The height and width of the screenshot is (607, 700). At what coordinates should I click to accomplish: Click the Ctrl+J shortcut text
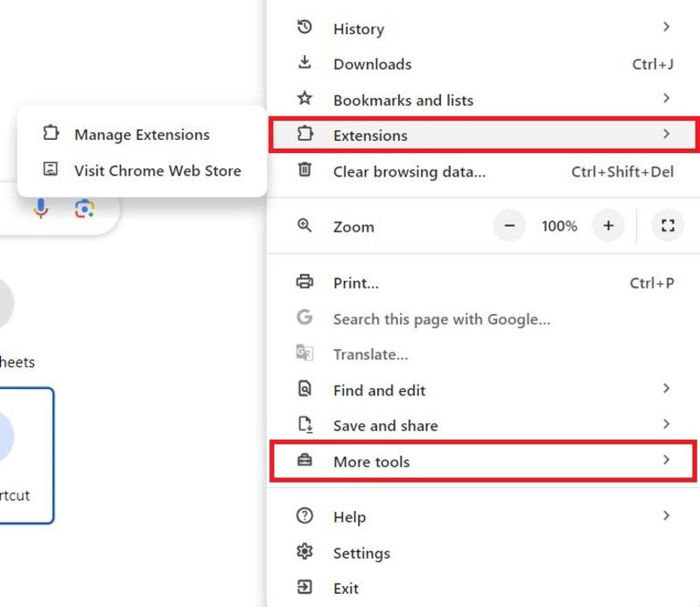coord(653,64)
